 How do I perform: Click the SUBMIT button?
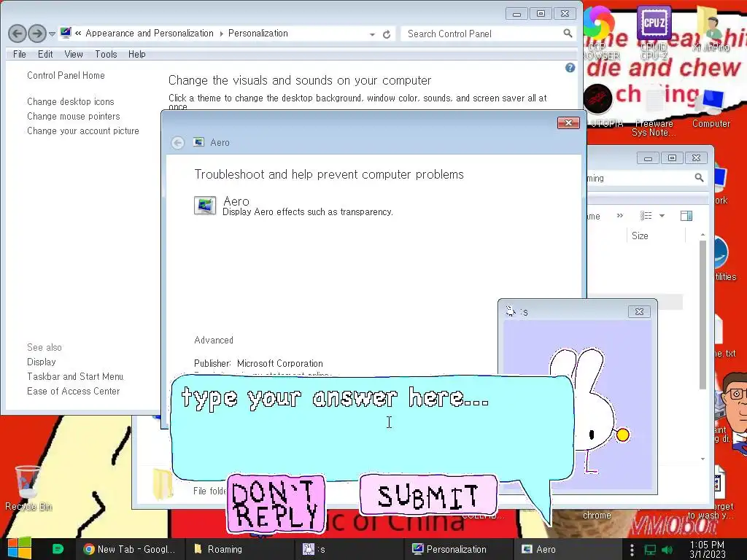click(428, 495)
